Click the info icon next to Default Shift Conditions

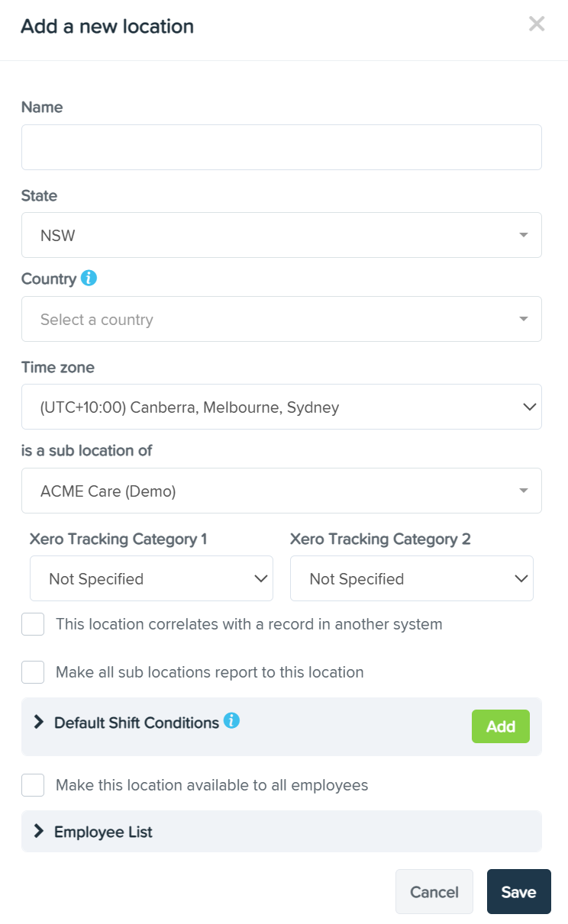[x=233, y=720]
